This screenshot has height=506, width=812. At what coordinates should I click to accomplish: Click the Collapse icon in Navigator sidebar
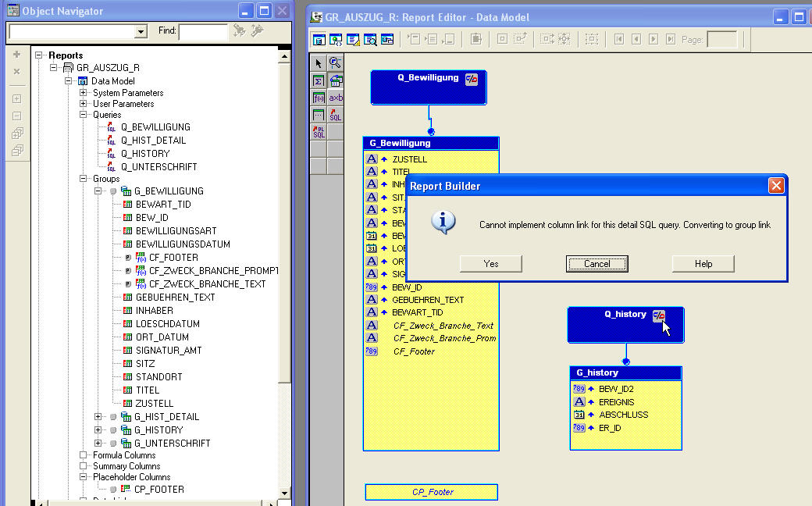[x=16, y=116]
